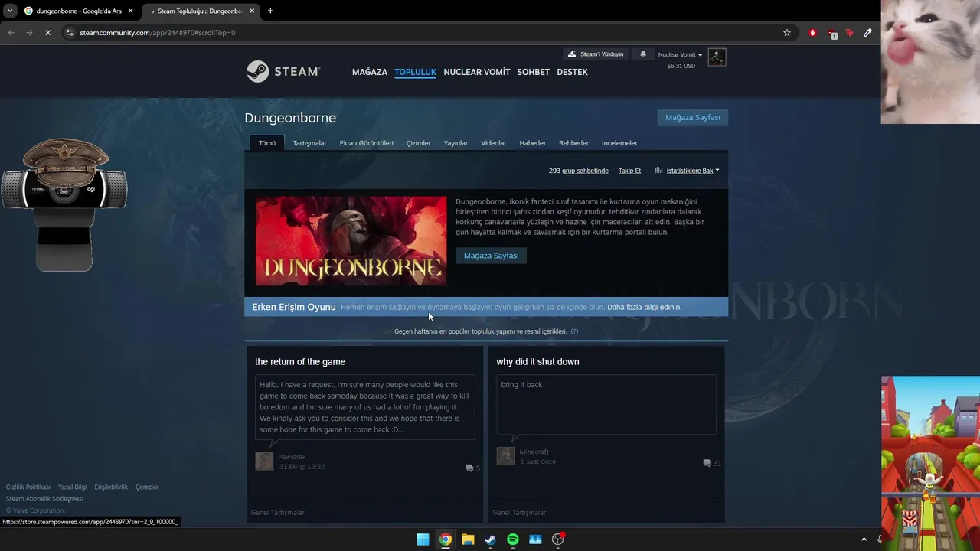Click the Steam'i Yükleyin install button
980x551 pixels.
pyautogui.click(x=596, y=54)
